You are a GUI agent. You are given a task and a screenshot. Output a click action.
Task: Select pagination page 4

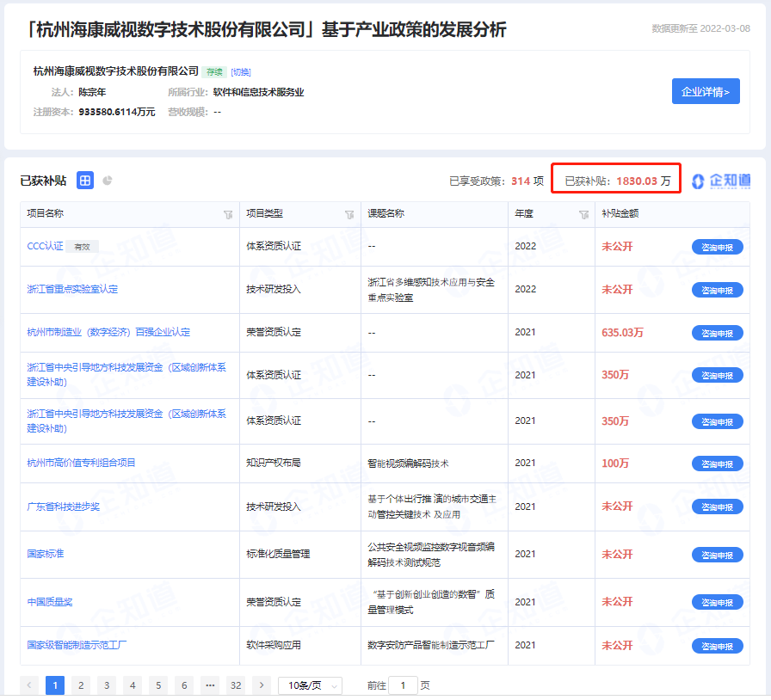click(133, 685)
